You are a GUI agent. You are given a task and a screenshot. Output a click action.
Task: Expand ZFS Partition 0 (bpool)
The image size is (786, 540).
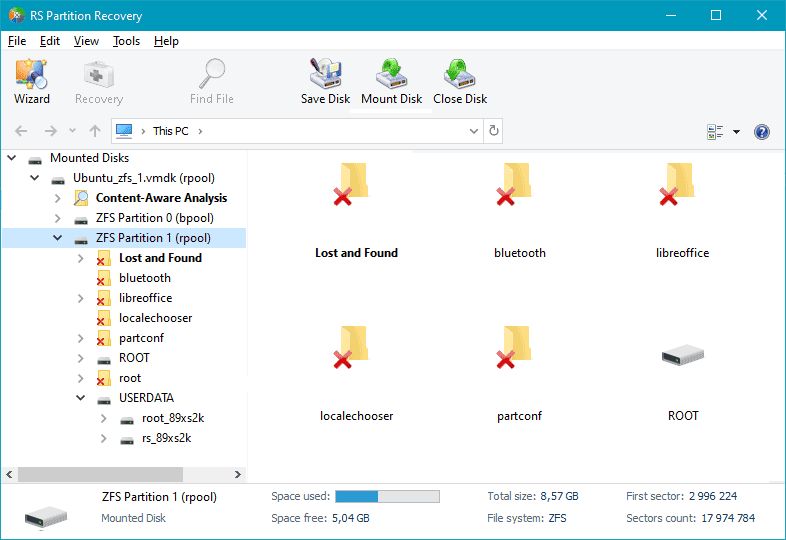click(x=58, y=218)
